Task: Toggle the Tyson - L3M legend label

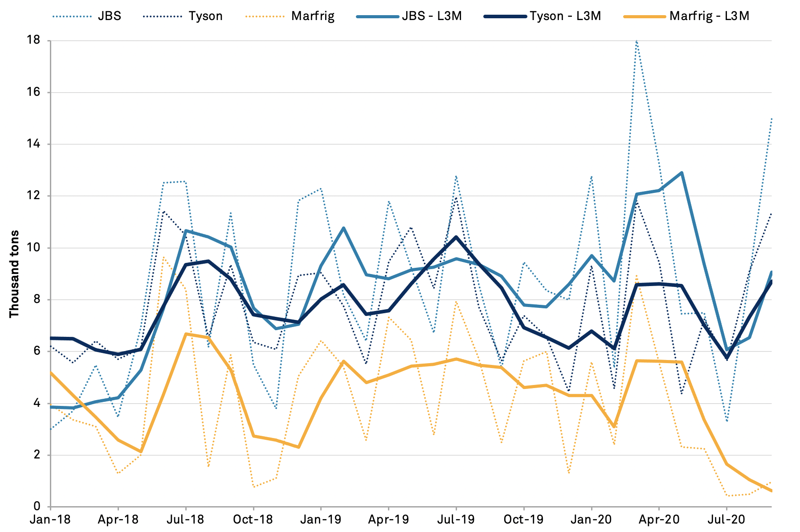Action: 565,16
